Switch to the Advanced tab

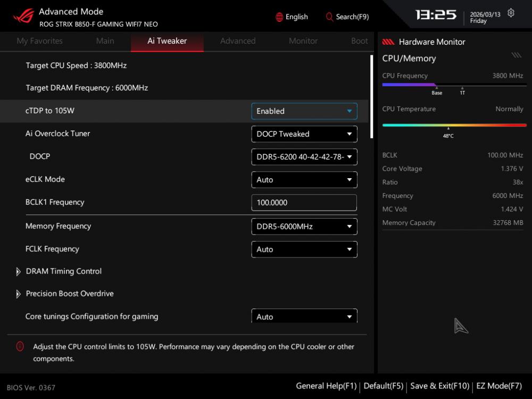238,41
